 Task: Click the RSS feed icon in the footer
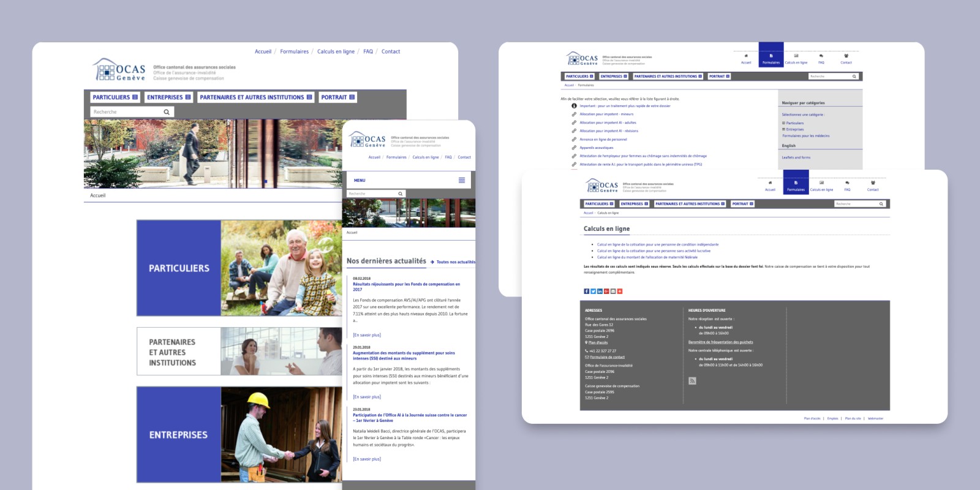pyautogui.click(x=692, y=381)
